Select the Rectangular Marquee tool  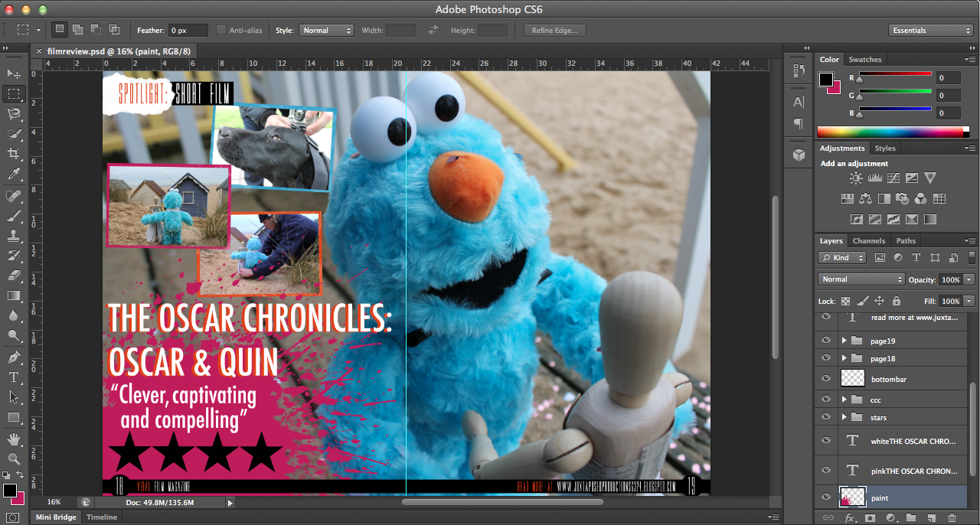click(x=14, y=94)
